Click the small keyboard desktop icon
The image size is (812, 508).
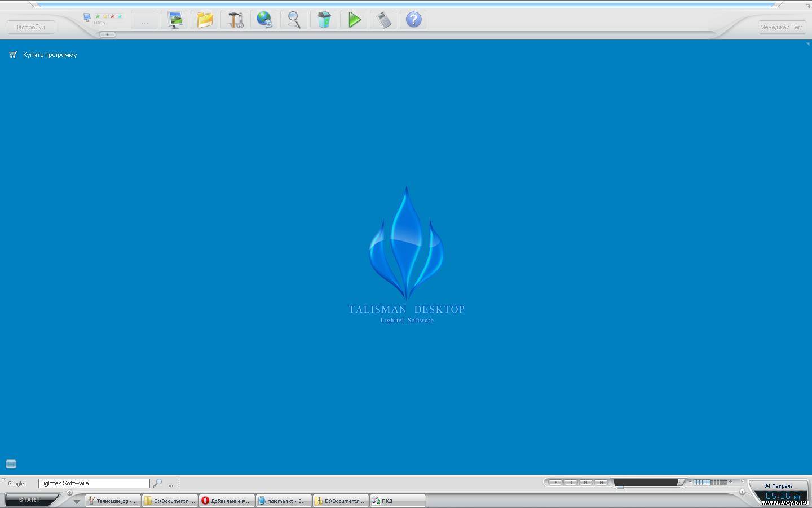tap(11, 464)
